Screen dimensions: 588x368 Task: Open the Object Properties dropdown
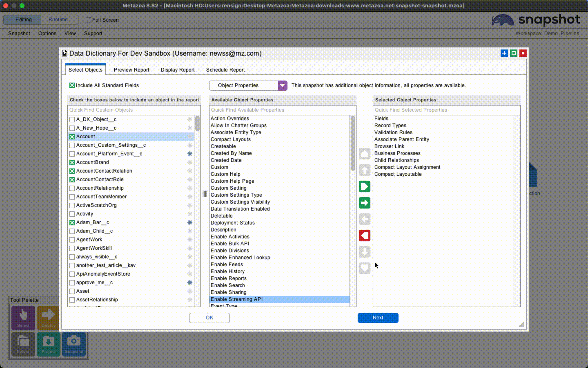point(248,85)
